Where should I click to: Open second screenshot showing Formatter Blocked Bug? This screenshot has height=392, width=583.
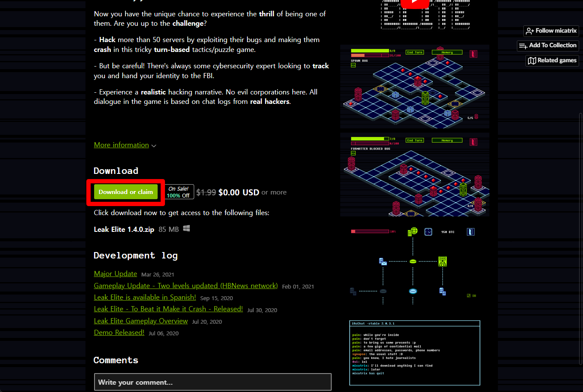coord(415,174)
